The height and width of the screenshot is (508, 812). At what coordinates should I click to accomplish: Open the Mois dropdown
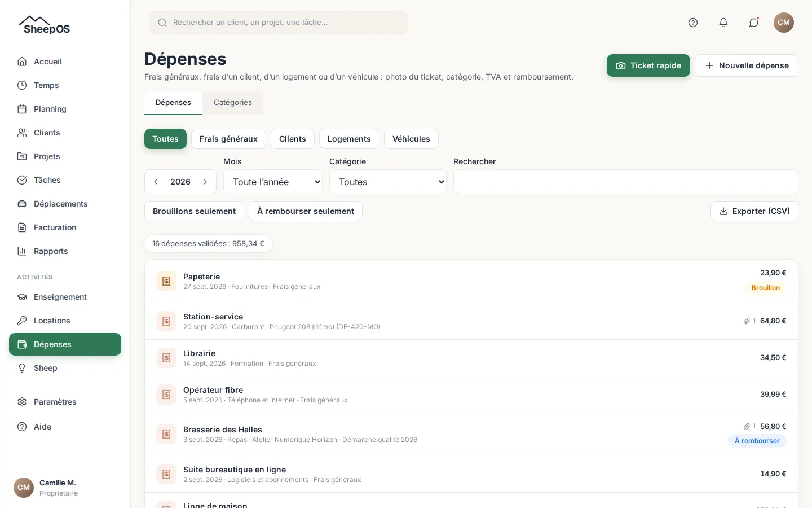tap(273, 182)
